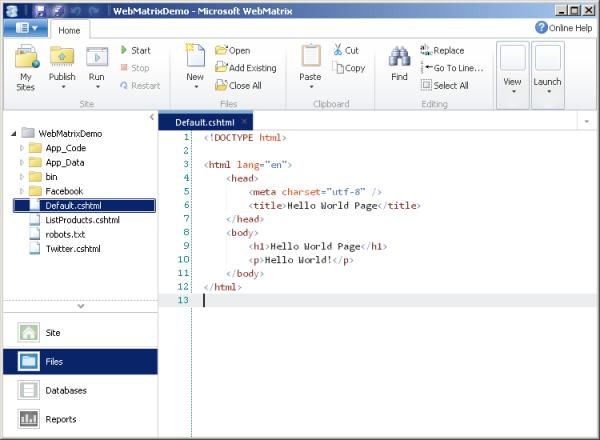Screen dimensions: 600x440
Task: Open the Launch dropdown arrow
Action: coord(549,92)
